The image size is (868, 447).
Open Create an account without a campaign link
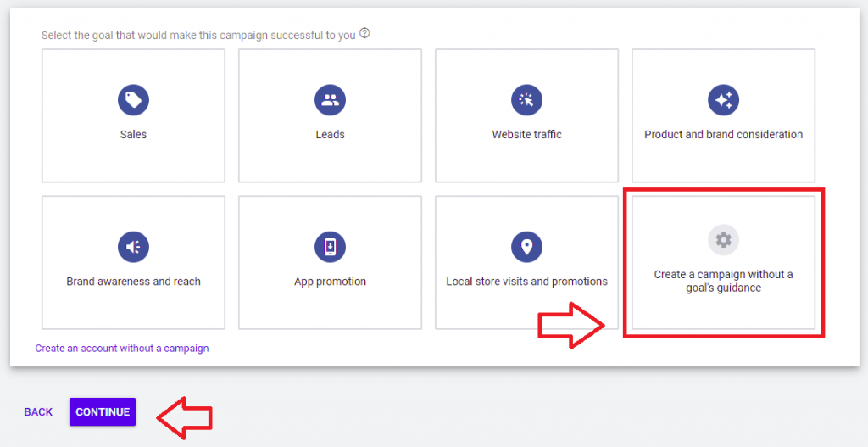tap(122, 349)
